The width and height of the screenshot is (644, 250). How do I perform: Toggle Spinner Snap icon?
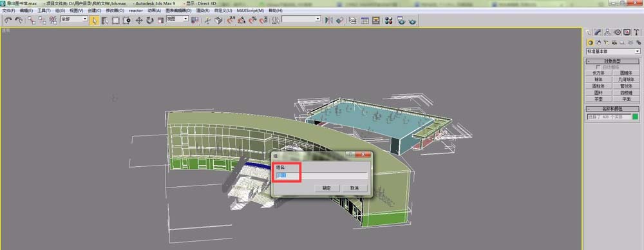[x=263, y=20]
